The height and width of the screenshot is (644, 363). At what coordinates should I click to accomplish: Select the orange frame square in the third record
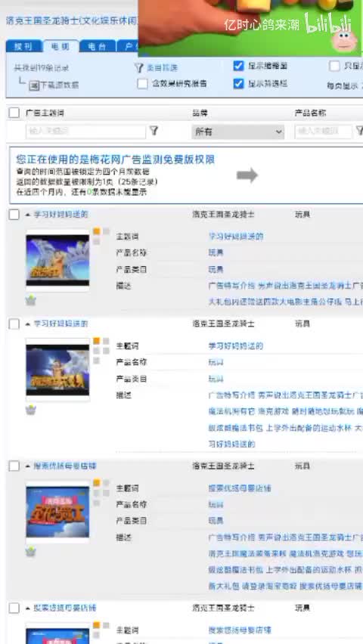click(97, 483)
